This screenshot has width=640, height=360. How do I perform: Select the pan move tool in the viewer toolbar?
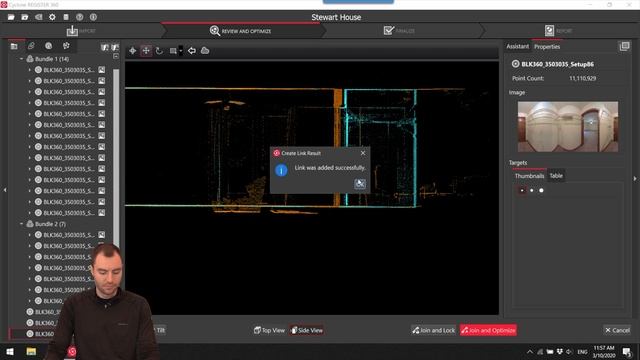coord(146,51)
